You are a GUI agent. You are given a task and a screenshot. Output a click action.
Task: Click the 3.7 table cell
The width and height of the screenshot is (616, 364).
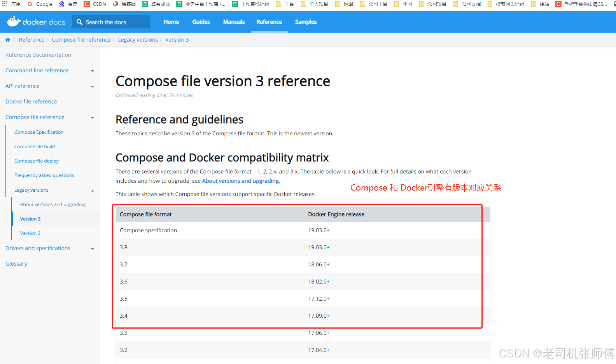pos(124,264)
